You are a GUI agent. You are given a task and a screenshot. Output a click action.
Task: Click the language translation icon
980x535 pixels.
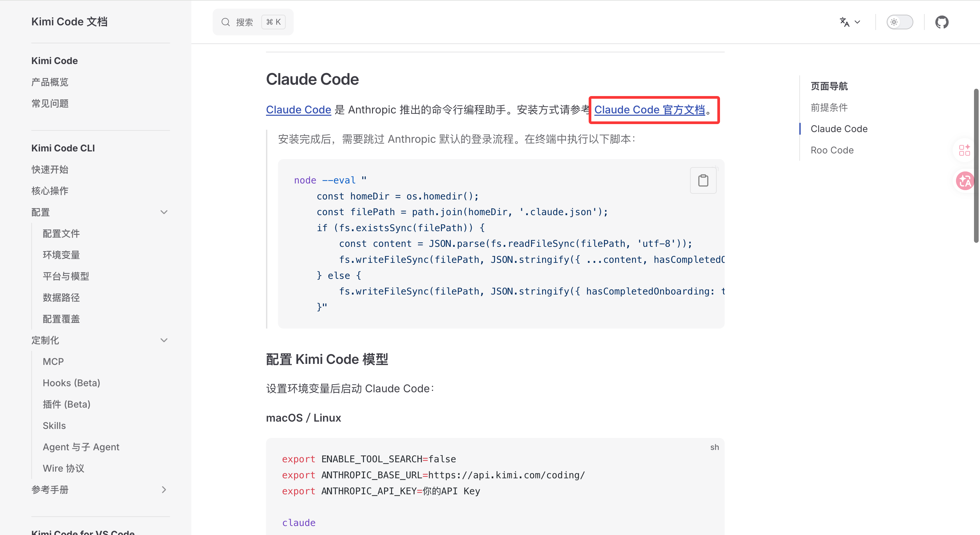click(844, 22)
